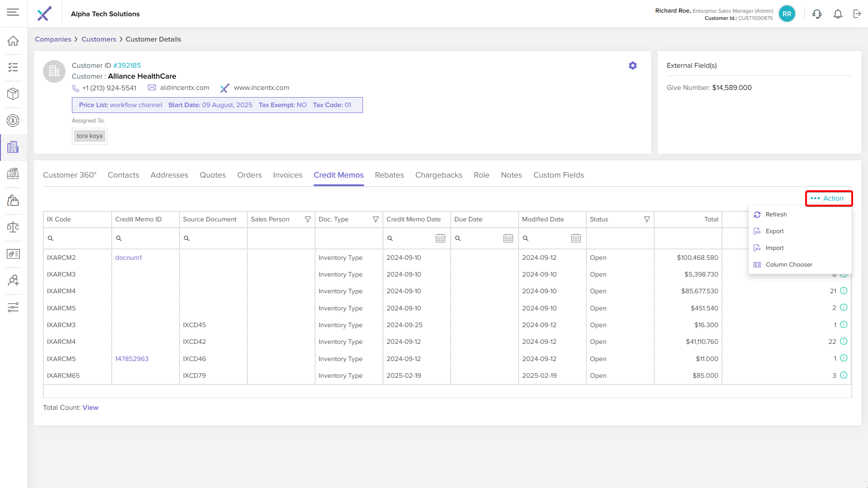Click the Action button
868x488 pixels.
[828, 198]
